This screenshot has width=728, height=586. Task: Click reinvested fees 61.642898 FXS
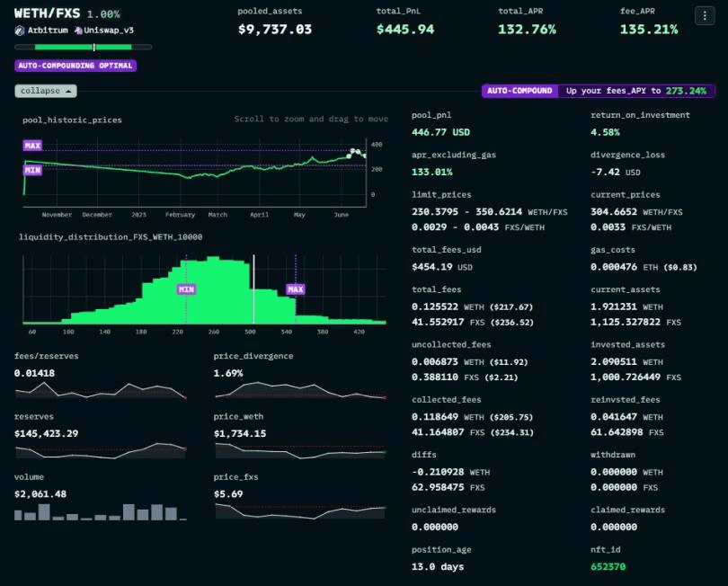[x=626, y=432]
